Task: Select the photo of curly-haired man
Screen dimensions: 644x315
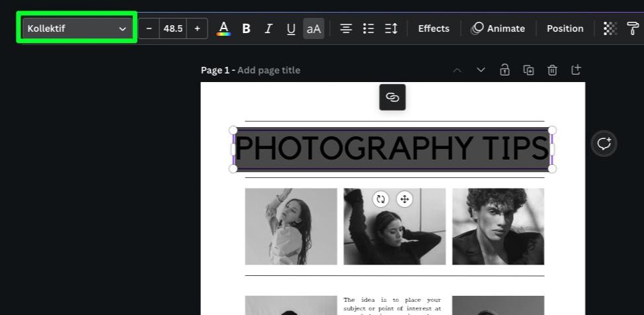Action: click(498, 226)
